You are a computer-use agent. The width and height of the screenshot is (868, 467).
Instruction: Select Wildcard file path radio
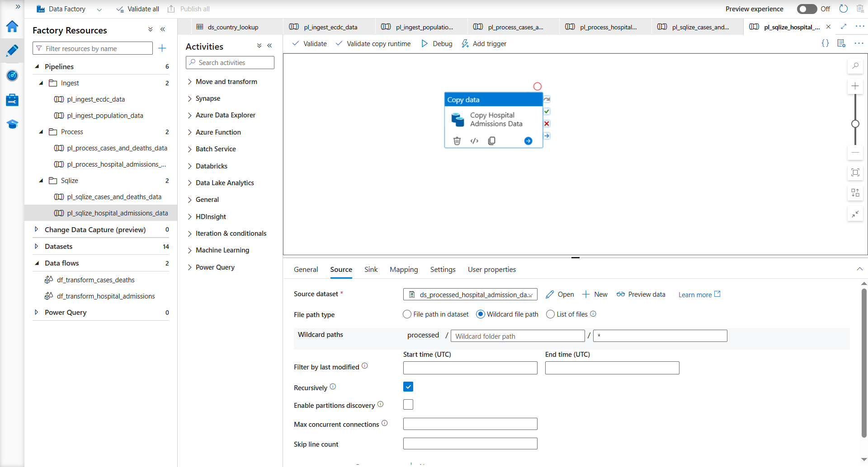481,314
